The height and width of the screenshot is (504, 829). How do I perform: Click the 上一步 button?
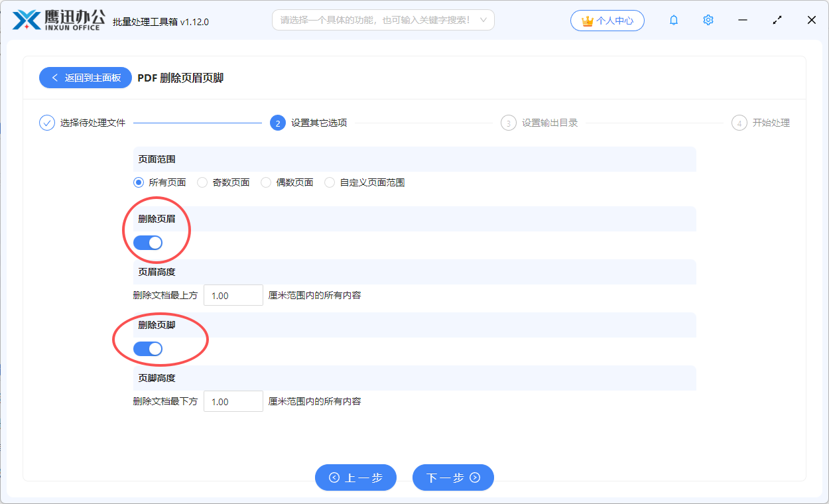(355, 477)
